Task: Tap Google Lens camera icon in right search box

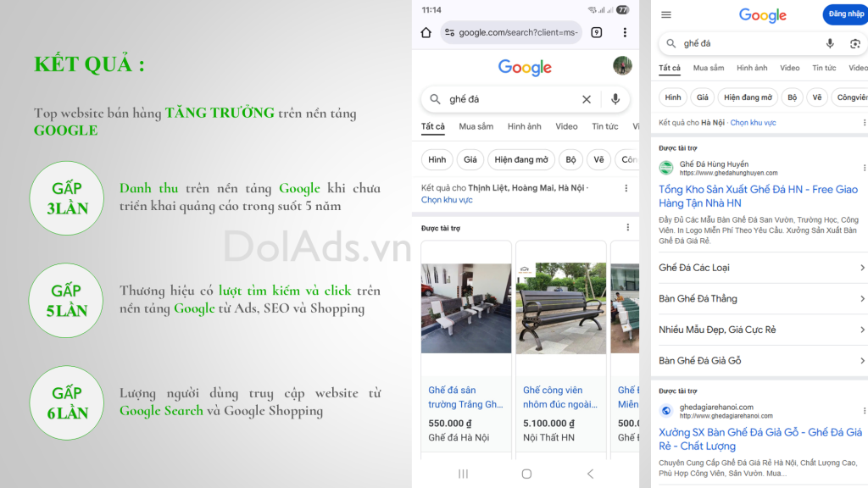Action: pos(855,44)
